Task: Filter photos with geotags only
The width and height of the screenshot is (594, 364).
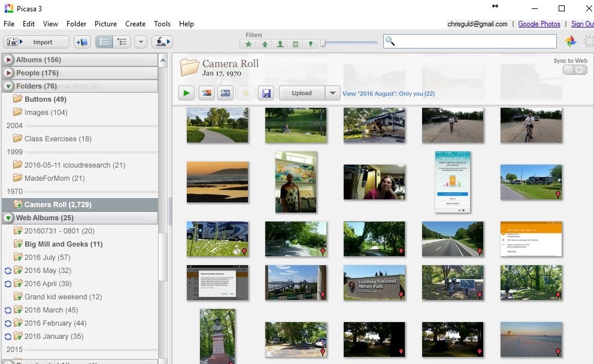Action: tap(311, 44)
